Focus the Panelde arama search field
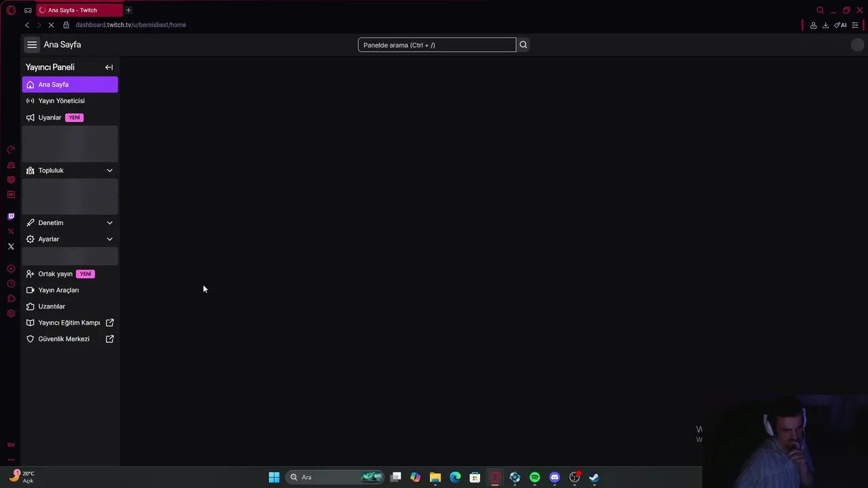The height and width of the screenshot is (488, 868). pos(437,45)
